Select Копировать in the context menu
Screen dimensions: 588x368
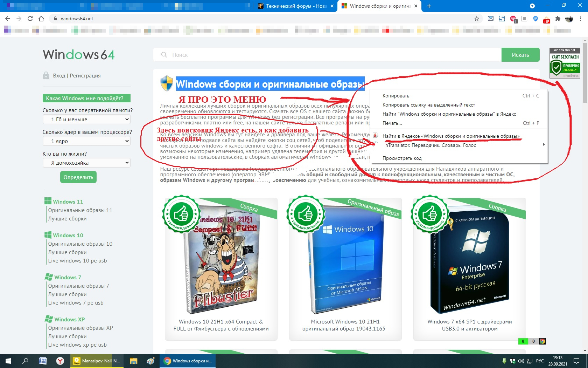[459, 96]
